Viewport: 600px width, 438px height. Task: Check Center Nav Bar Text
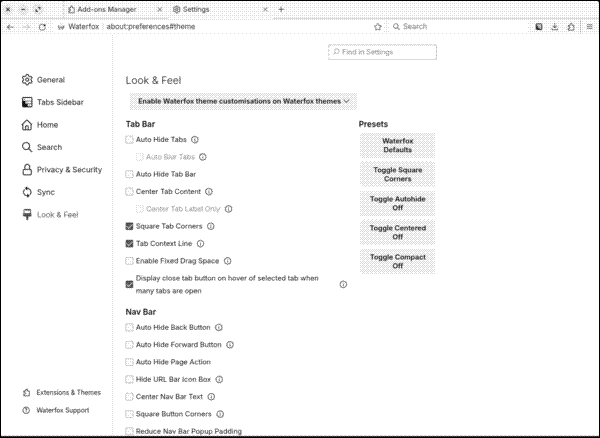pyautogui.click(x=129, y=397)
